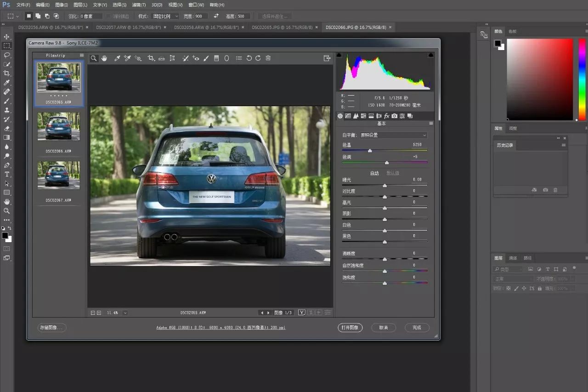Toggle the highlight clipping warning in histogram

pos(431,55)
